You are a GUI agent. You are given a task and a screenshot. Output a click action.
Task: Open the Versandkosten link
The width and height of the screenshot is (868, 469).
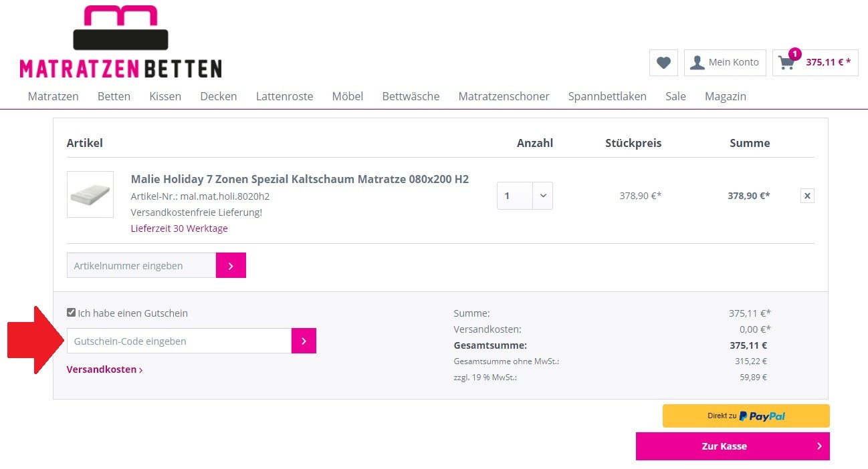click(104, 369)
